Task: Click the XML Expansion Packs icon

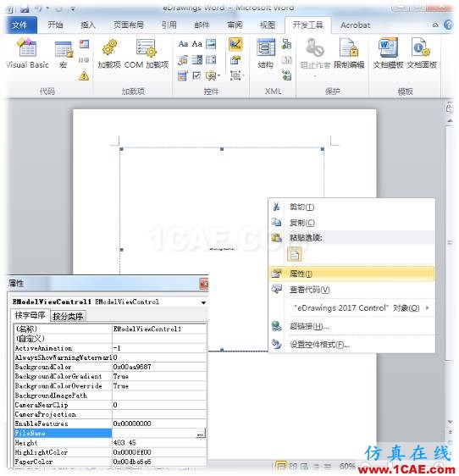Action: (286, 75)
